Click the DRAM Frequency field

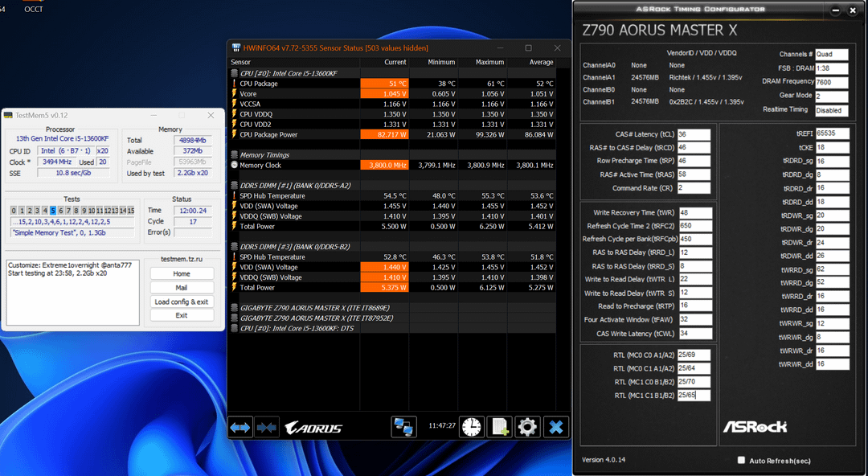(x=832, y=82)
